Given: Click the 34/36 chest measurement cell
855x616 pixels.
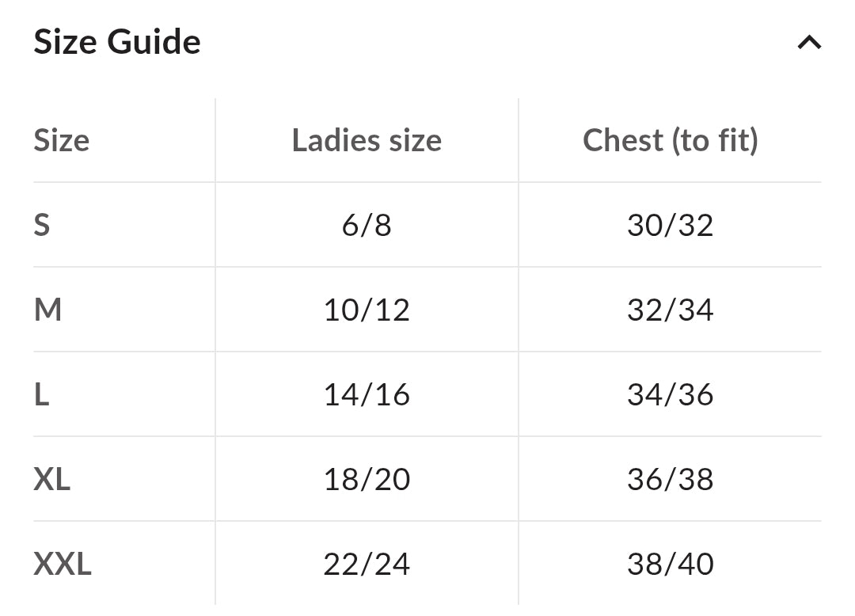Looking at the screenshot, I should tap(671, 394).
